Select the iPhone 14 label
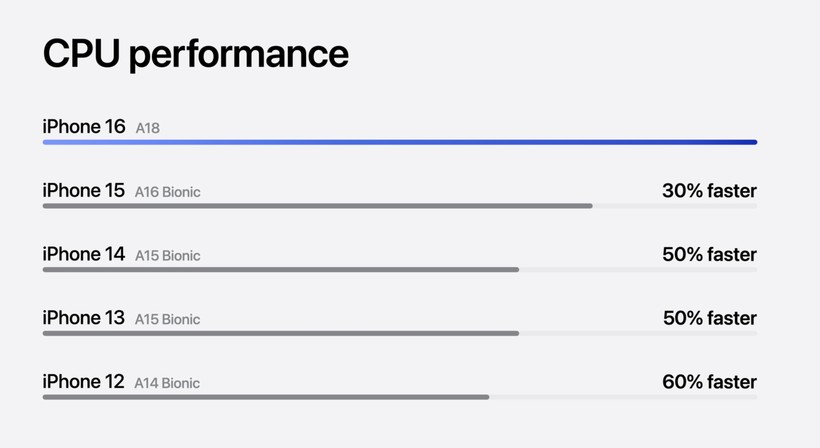This screenshot has height=448, width=820. point(84,254)
